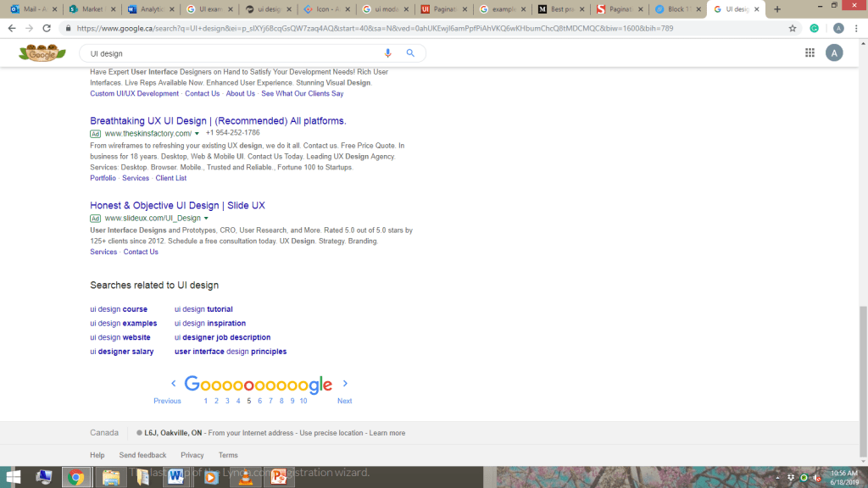Click the site lock icon in address bar
868x488 pixels.
pyautogui.click(x=68, y=28)
